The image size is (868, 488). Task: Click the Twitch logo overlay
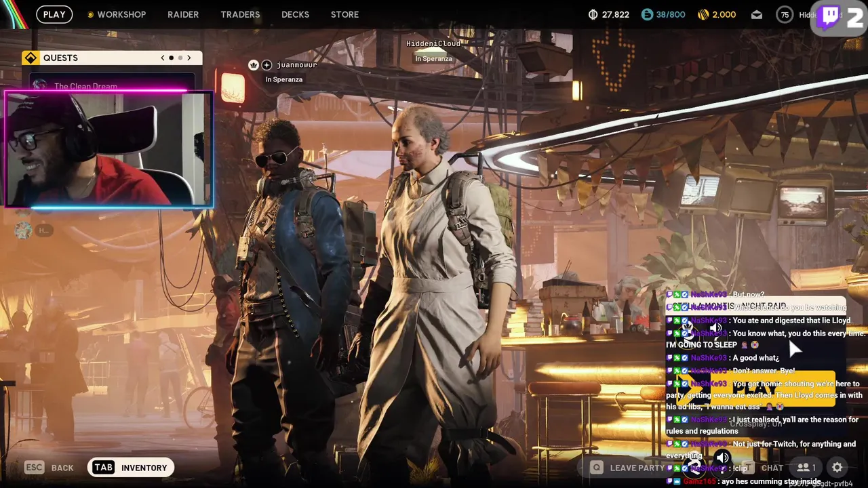830,17
